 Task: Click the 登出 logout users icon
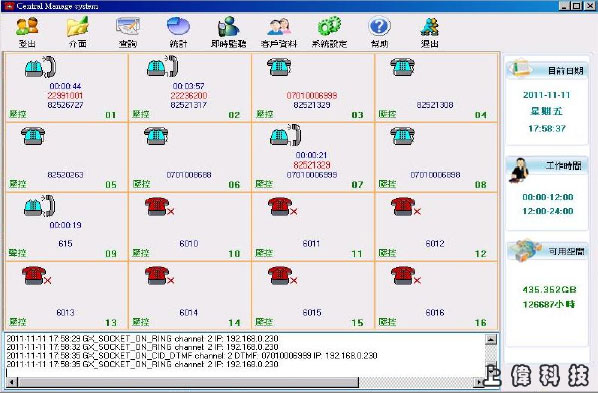click(x=27, y=27)
